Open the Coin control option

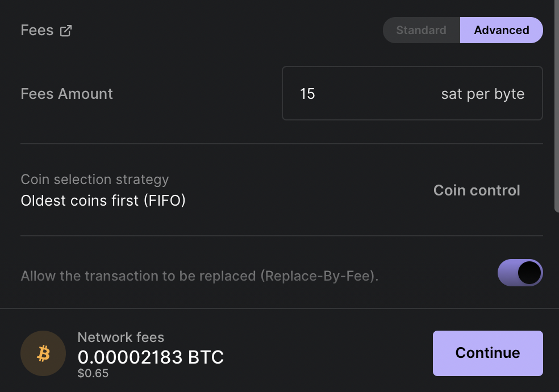click(x=477, y=190)
